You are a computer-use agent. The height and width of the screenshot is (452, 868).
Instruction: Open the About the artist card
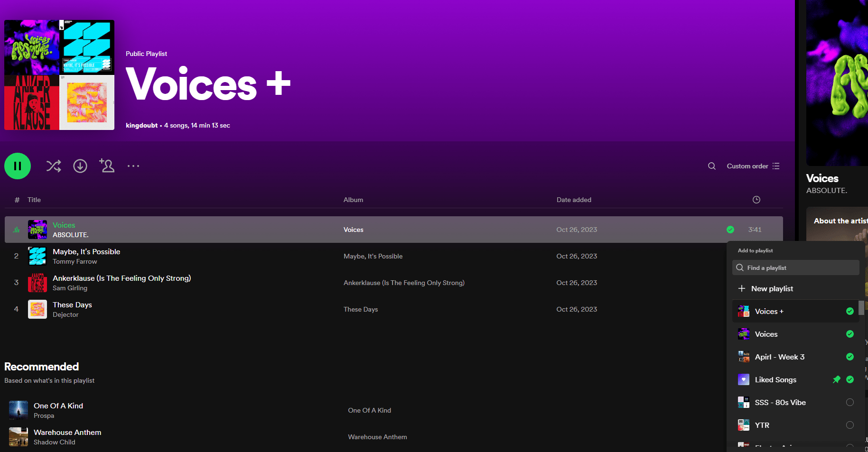tap(837, 224)
